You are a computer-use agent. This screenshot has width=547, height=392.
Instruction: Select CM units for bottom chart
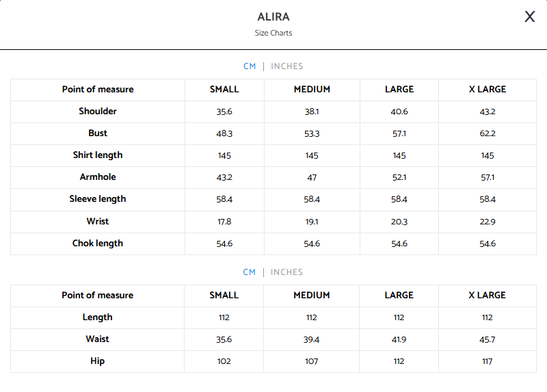249,272
